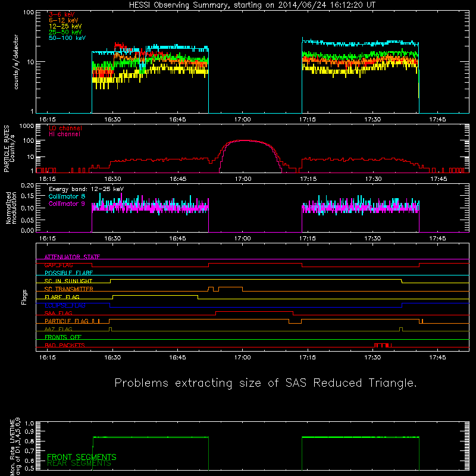Click the 0.7 tick on the livetime axis
476x476 pixels.
(x=29, y=450)
